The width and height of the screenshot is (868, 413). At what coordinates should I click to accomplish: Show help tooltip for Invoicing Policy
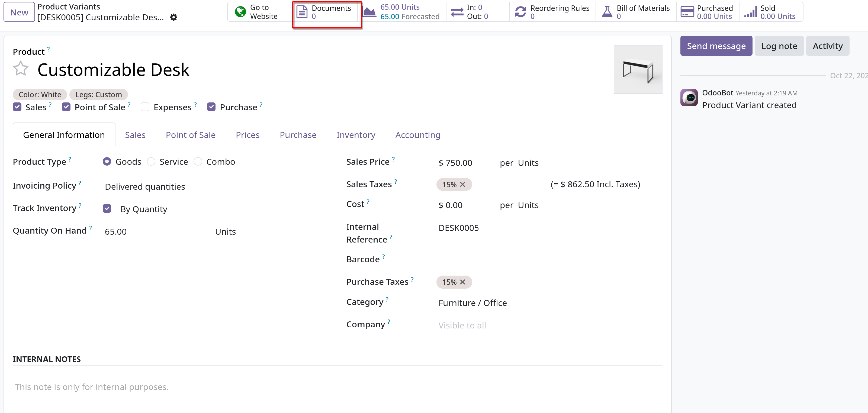click(x=80, y=183)
